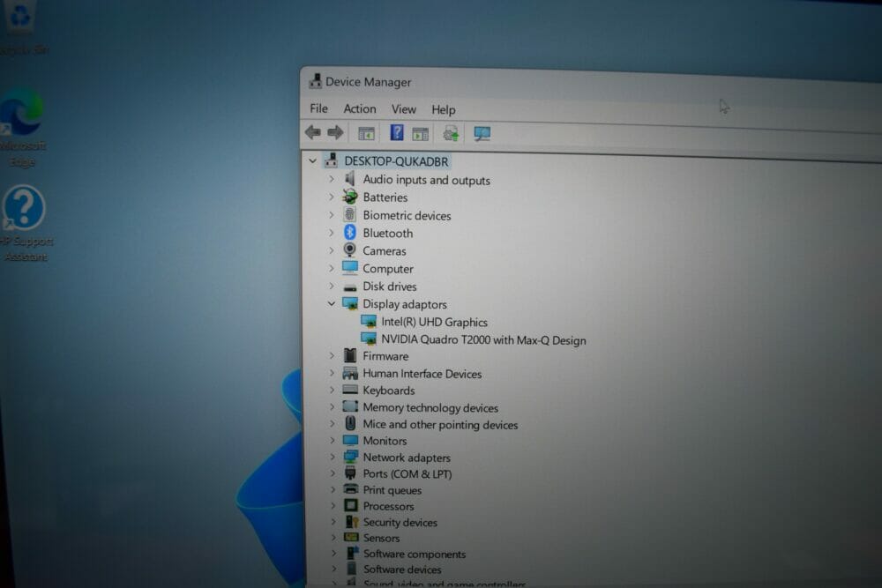
Task: Collapse the Display adaptors category
Action: pos(332,303)
